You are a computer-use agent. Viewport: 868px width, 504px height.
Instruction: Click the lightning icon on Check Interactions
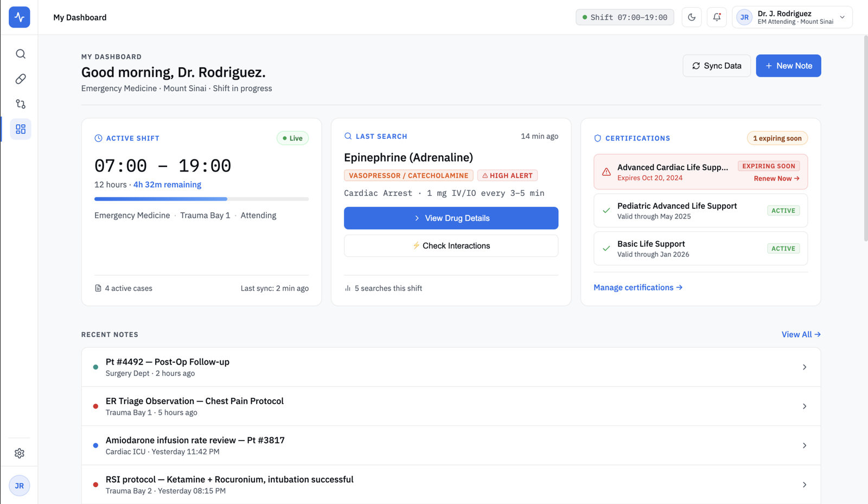(x=416, y=246)
